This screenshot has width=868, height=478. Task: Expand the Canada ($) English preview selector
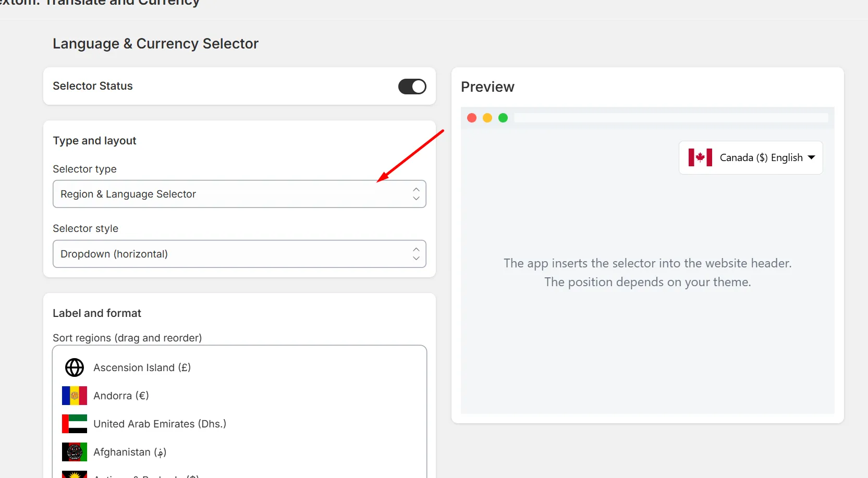(751, 157)
